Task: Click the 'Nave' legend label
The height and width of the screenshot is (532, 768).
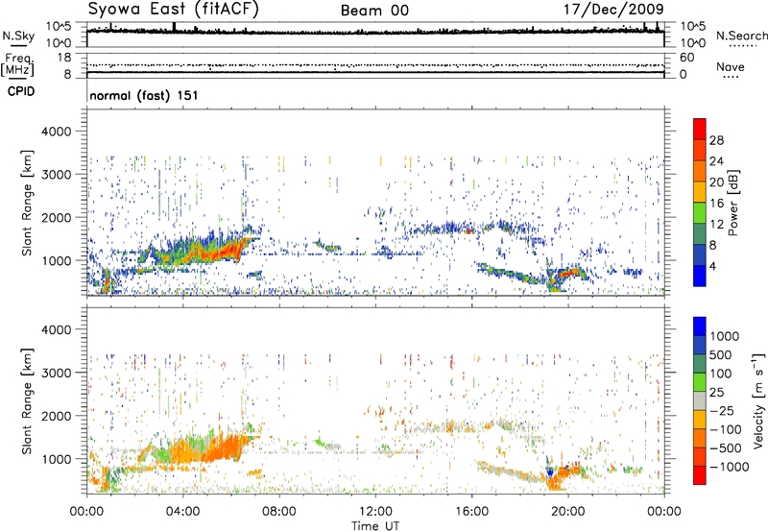Action: (x=730, y=66)
